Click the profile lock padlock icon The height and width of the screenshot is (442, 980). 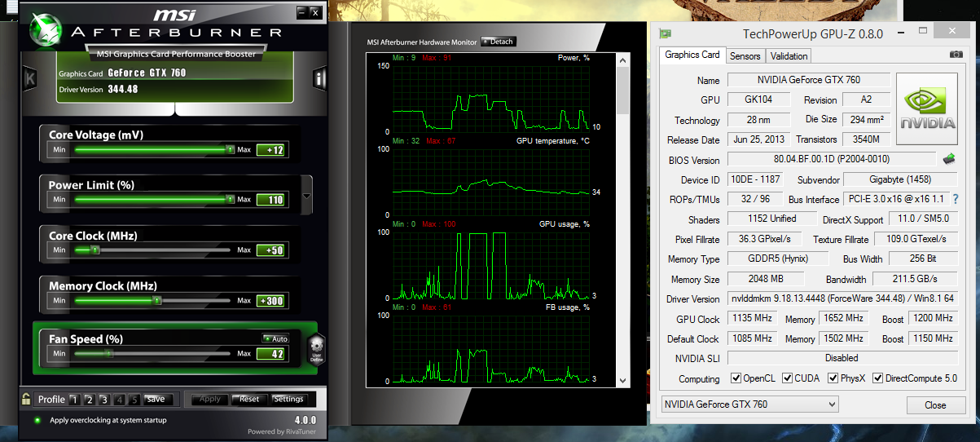(x=26, y=399)
